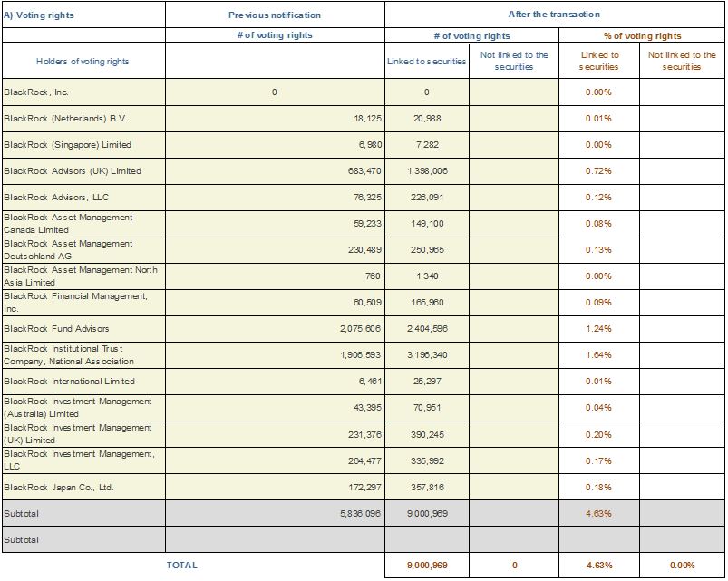Click the 231,376 value
This screenshot has height=581, width=728.
[x=365, y=434]
